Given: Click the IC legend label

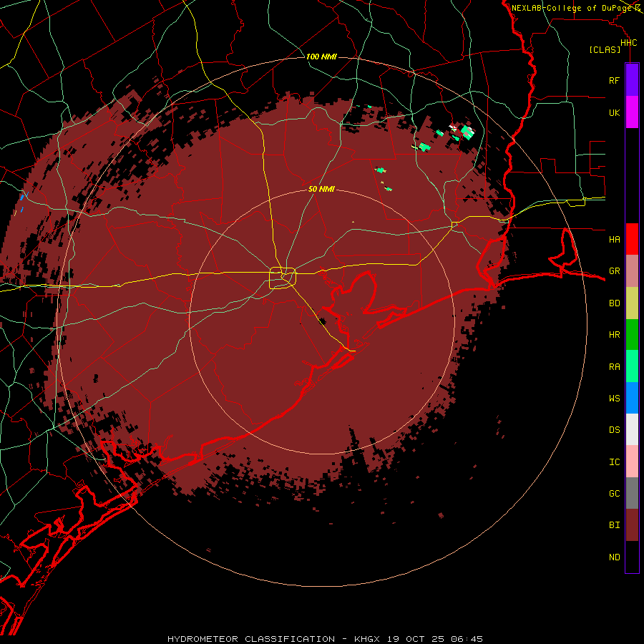Looking at the screenshot, I should (614, 462).
